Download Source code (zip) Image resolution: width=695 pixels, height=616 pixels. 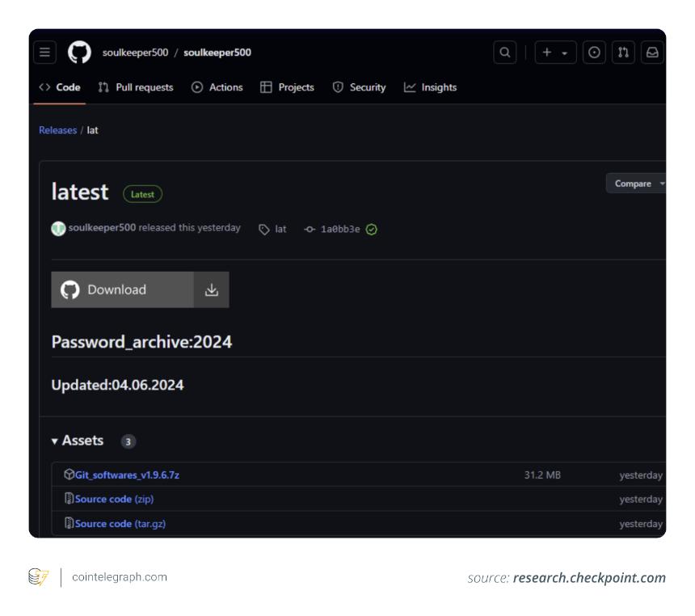pos(115,500)
